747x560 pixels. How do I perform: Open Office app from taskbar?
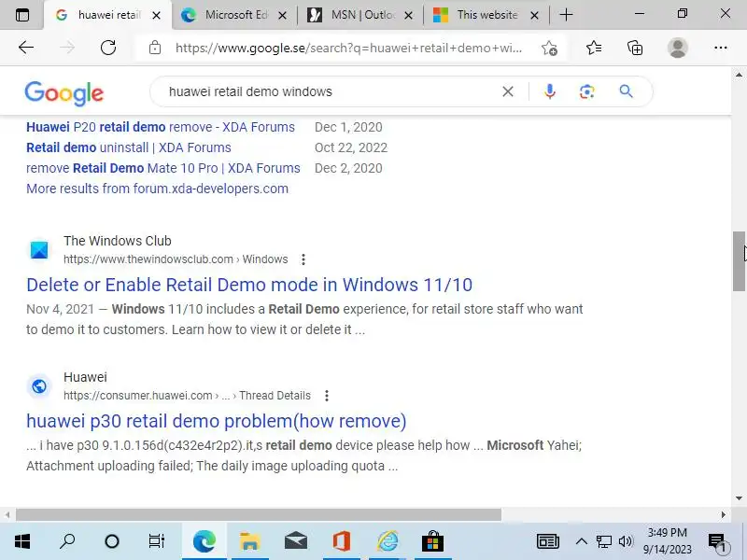[x=341, y=541]
